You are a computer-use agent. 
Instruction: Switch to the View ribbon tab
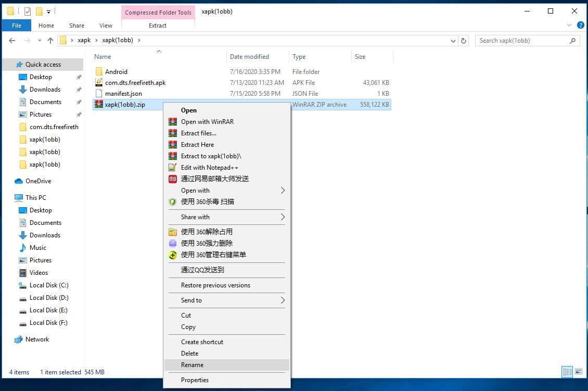106,25
